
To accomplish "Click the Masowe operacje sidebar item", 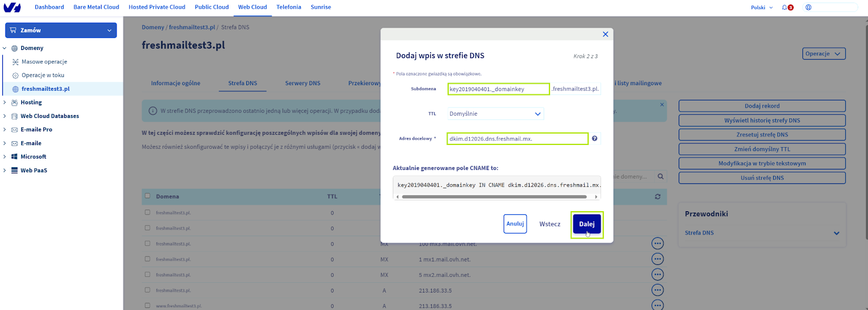I will [44, 62].
